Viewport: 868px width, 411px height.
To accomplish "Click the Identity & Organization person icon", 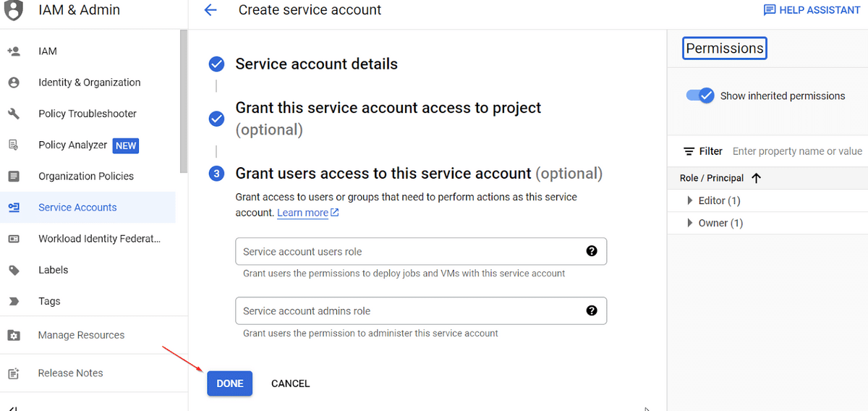I will pyautogui.click(x=13, y=82).
